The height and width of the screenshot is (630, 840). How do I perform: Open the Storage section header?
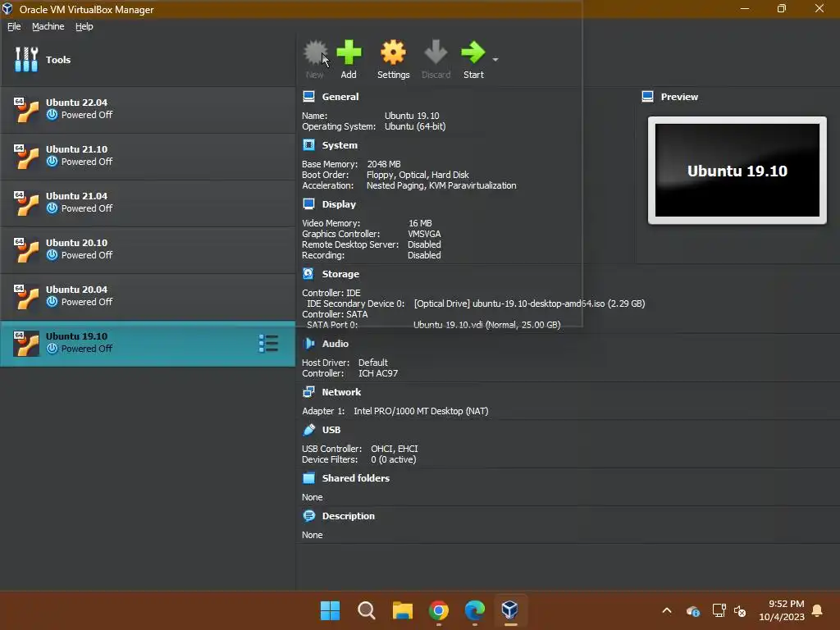pos(340,274)
